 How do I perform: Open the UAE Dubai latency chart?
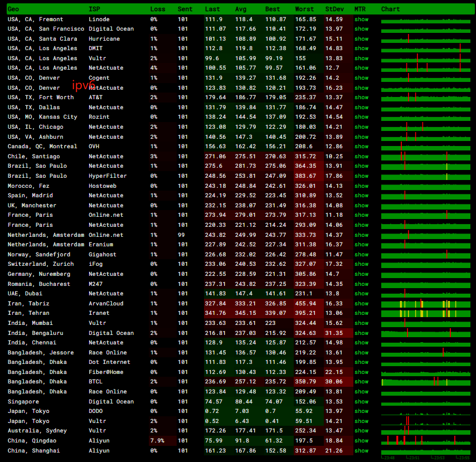426,294
